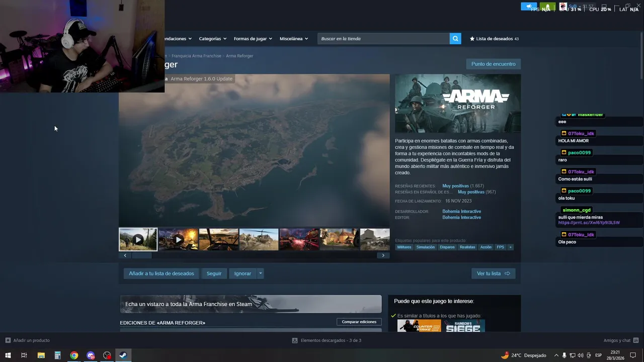Open Task View in the taskbar
Image resolution: width=644 pixels, height=362 pixels.
[x=24, y=355]
